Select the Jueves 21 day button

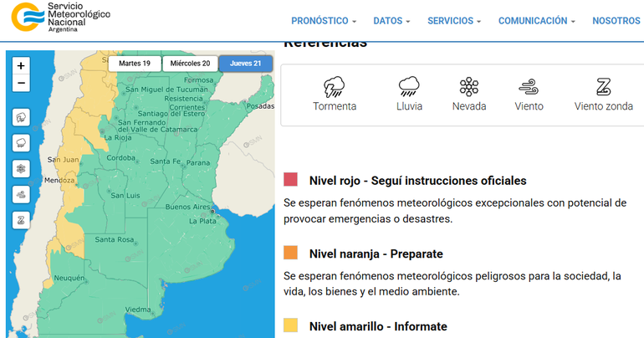tap(245, 64)
